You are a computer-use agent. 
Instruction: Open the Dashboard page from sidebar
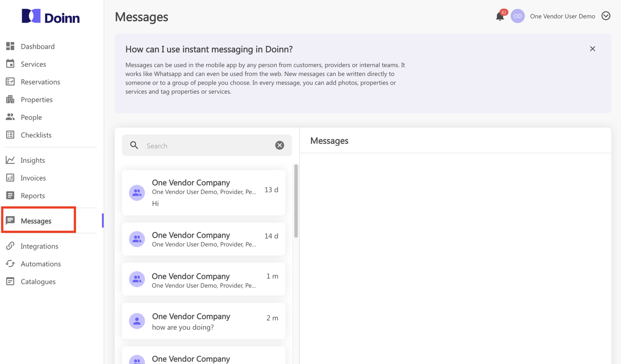(37, 46)
